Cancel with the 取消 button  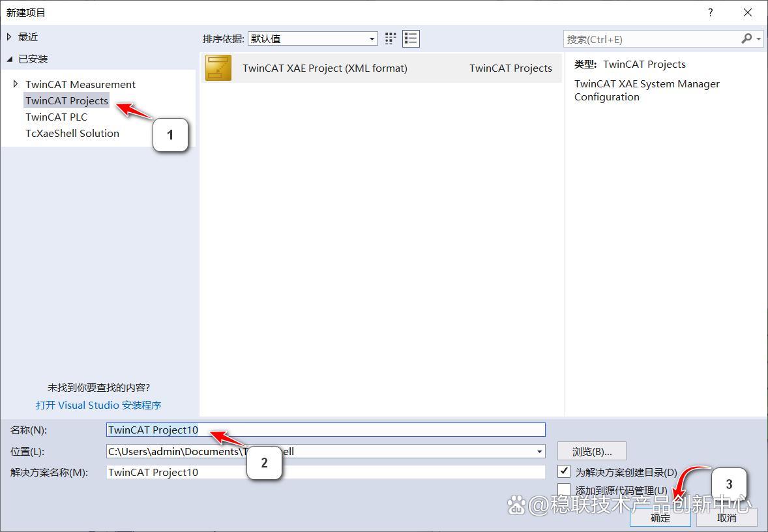pos(727,517)
